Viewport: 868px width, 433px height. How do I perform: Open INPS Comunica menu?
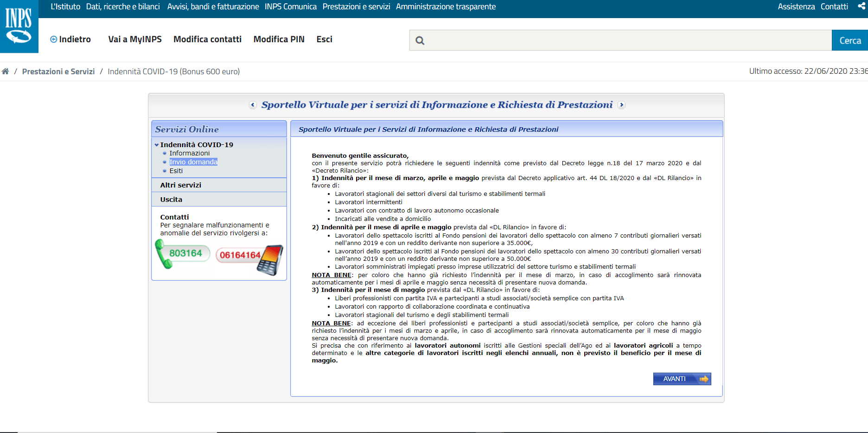click(291, 6)
